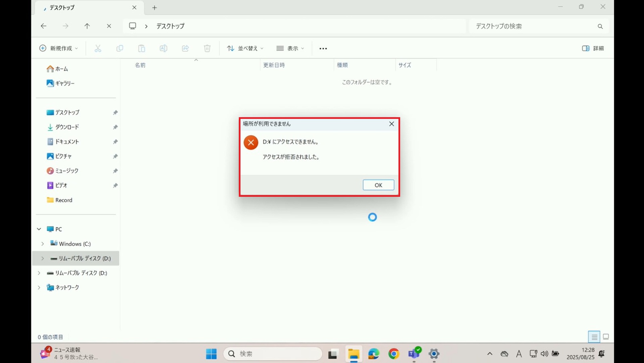Open a new tab with plus button
Screen dimensions: 644x363
pyautogui.click(x=154, y=7)
